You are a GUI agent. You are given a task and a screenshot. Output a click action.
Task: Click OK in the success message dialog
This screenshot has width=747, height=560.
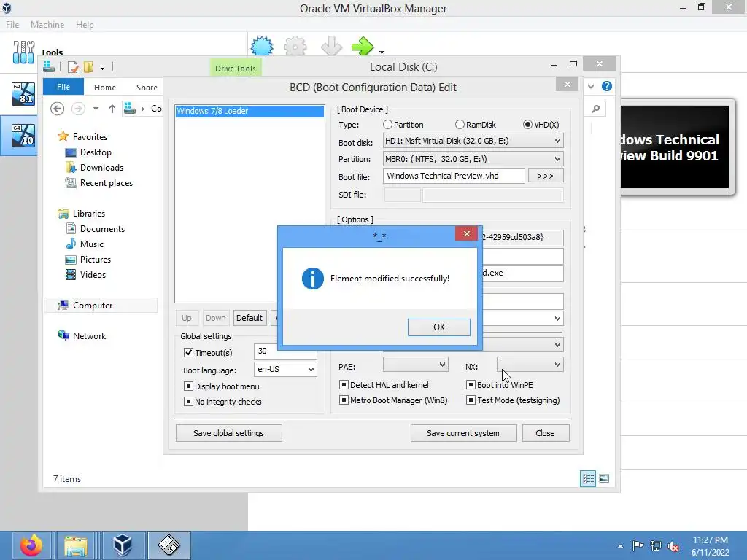click(438, 327)
